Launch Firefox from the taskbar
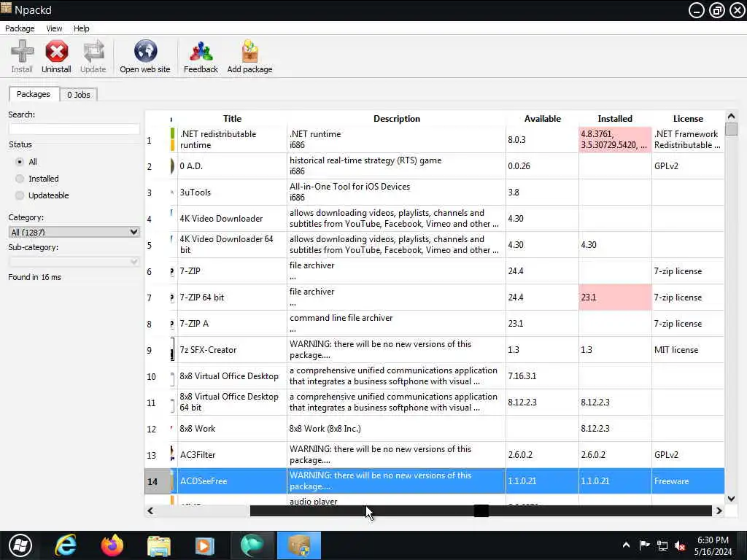 click(x=112, y=545)
